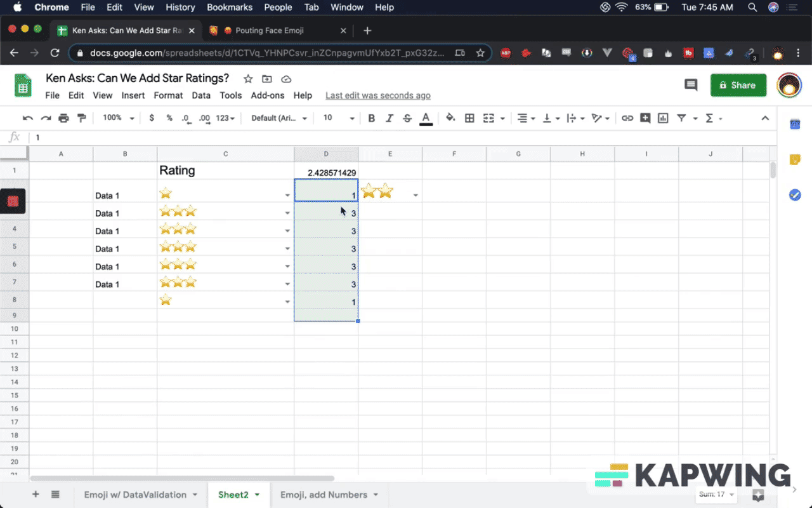The image size is (812, 508).
Task: Select the Paint format tool
Action: [x=81, y=118]
